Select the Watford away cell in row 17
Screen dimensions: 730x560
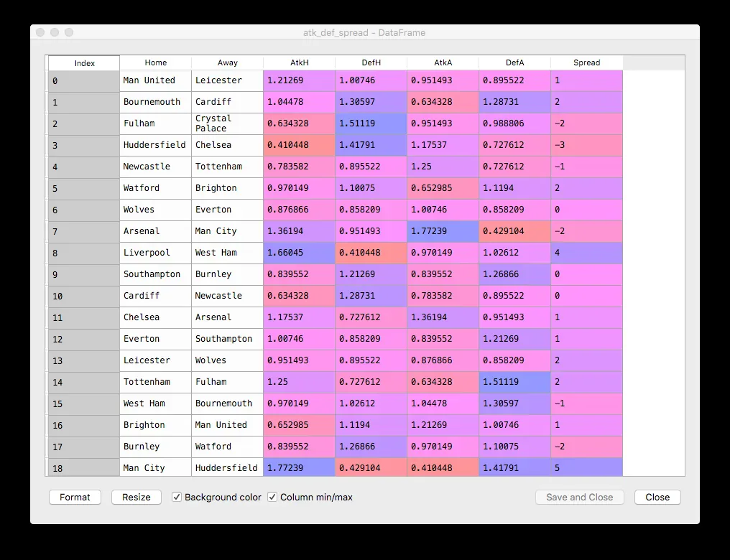click(x=228, y=447)
